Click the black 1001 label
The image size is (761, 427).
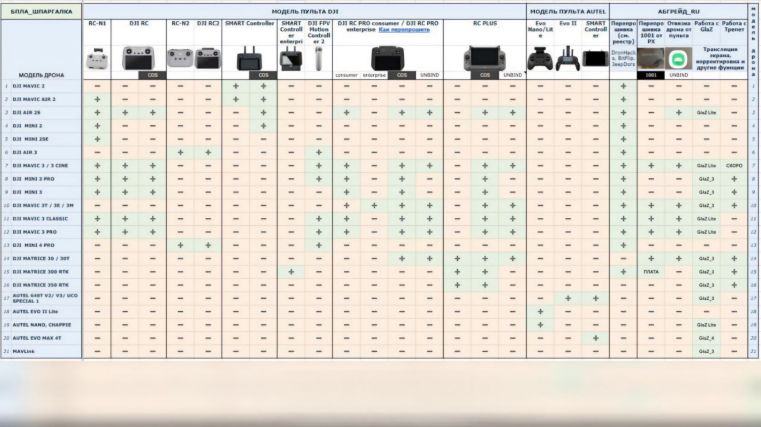pos(650,75)
